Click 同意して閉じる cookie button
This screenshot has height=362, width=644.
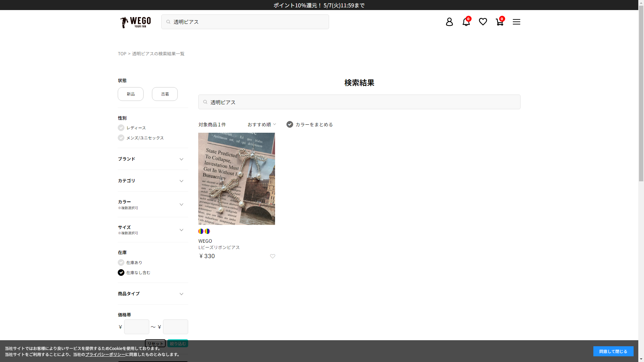point(613,351)
